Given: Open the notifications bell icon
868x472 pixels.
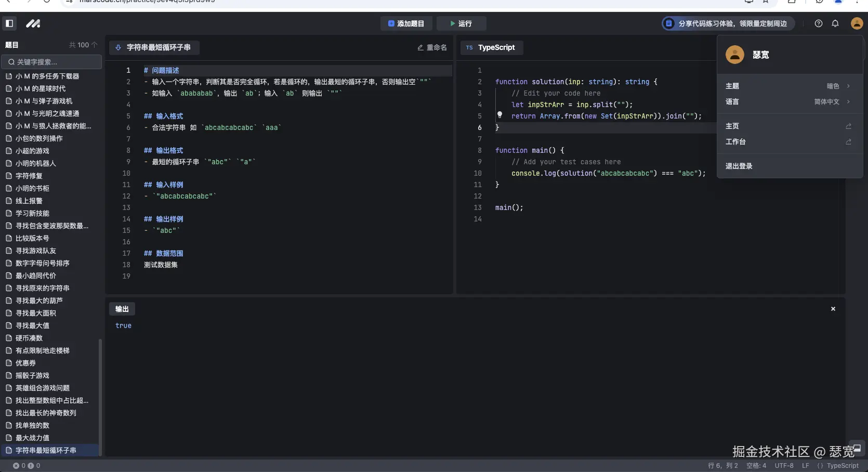Looking at the screenshot, I should (x=835, y=23).
